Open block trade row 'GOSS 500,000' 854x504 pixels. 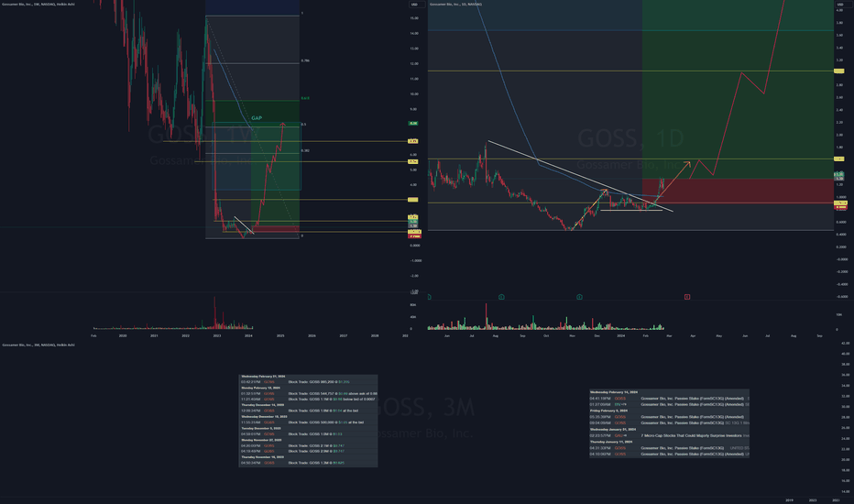coord(308,422)
